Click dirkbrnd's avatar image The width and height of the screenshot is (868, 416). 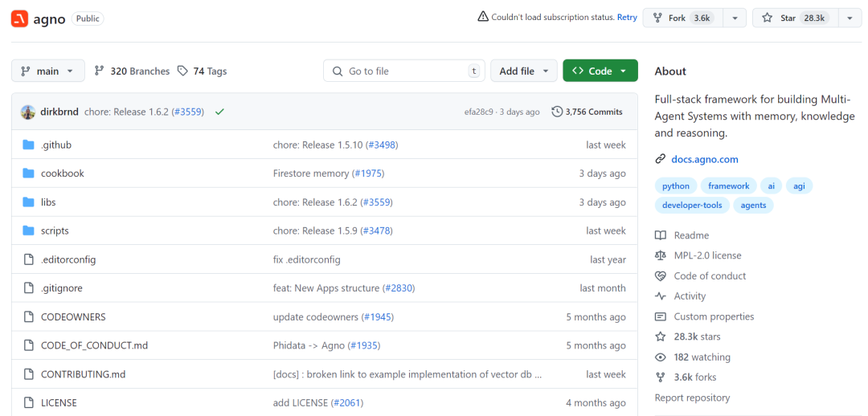[x=28, y=112]
